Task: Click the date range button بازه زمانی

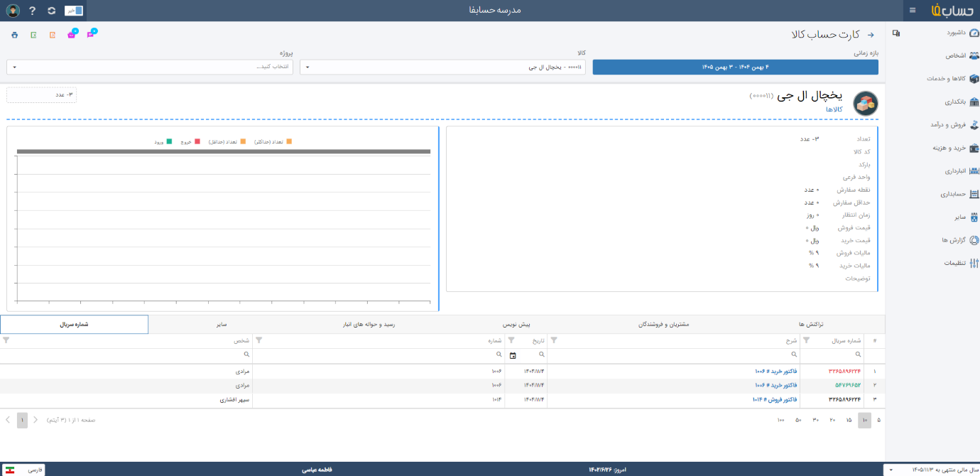Action: 735,67
